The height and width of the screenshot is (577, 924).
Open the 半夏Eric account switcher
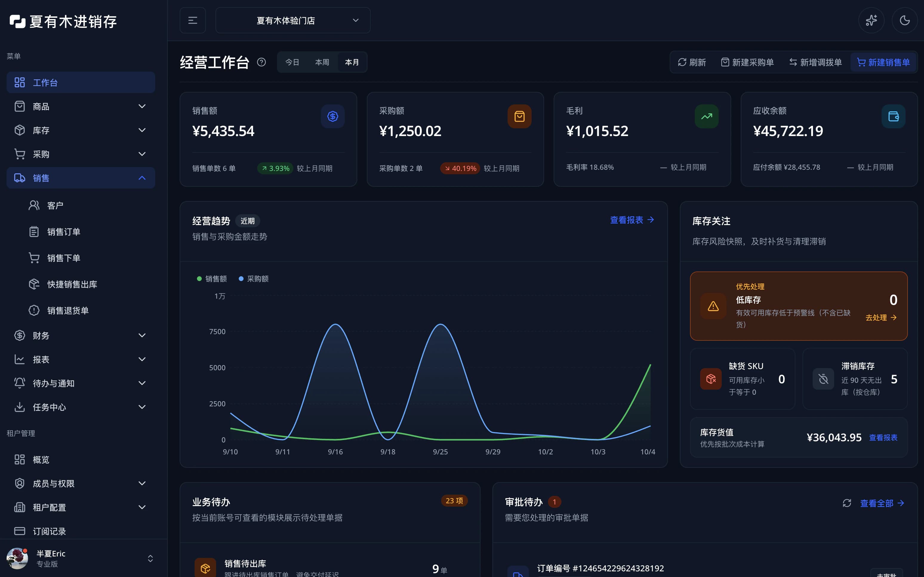(x=81, y=558)
